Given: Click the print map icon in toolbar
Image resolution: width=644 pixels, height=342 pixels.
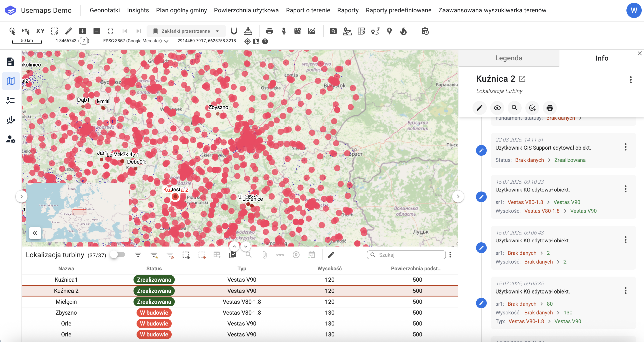Looking at the screenshot, I should click(269, 31).
